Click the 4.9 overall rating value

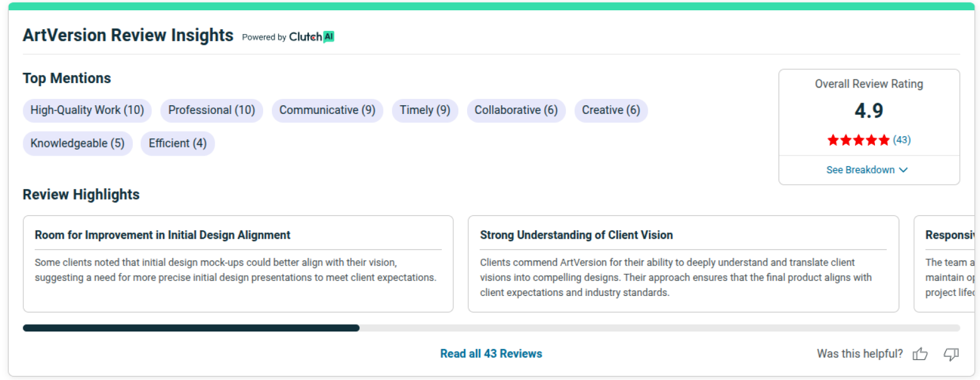pyautogui.click(x=869, y=110)
